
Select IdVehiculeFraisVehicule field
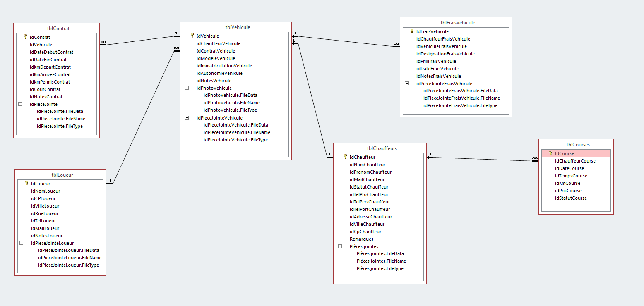441,46
